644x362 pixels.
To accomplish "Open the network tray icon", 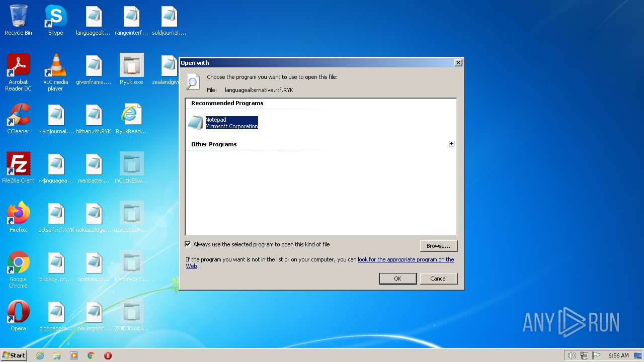I will 584,355.
